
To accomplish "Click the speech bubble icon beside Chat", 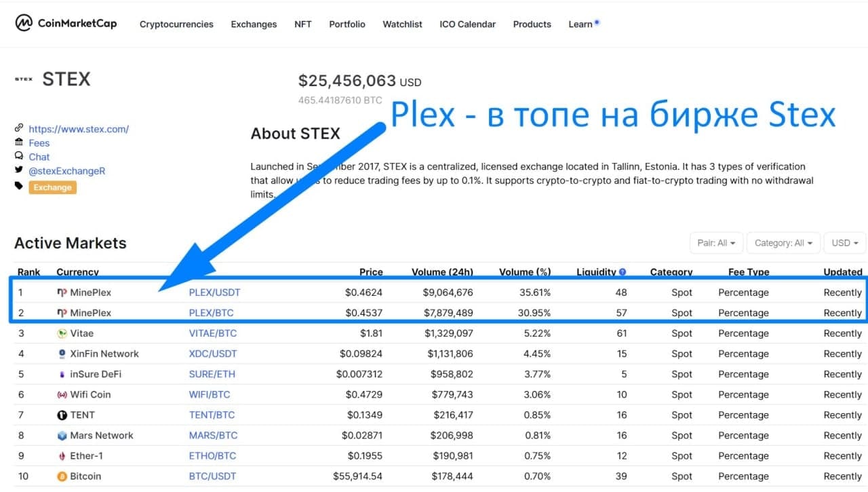I will point(19,157).
